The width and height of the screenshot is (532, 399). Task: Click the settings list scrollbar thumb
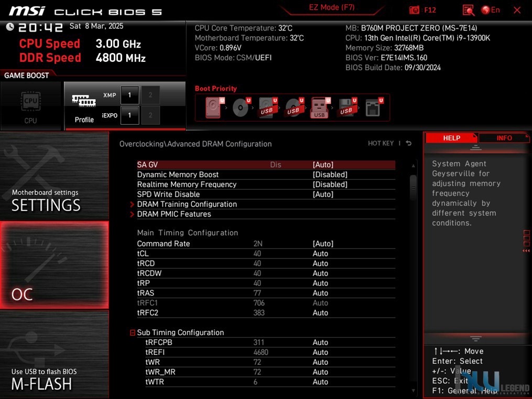(413, 187)
